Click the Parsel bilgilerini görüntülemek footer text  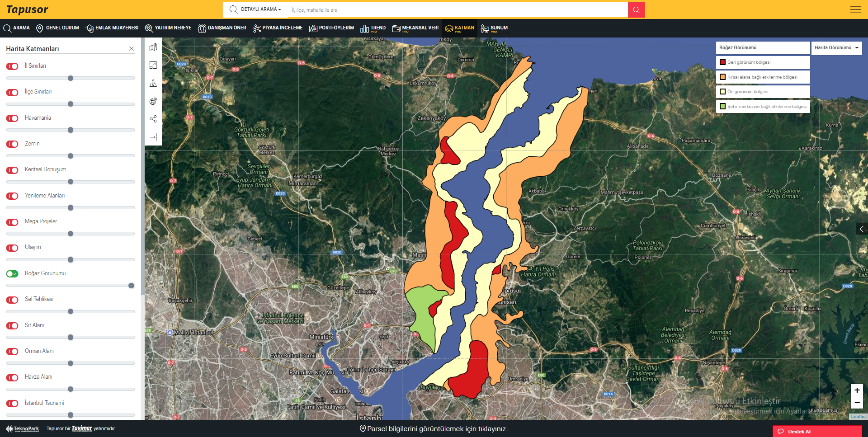(x=437, y=429)
